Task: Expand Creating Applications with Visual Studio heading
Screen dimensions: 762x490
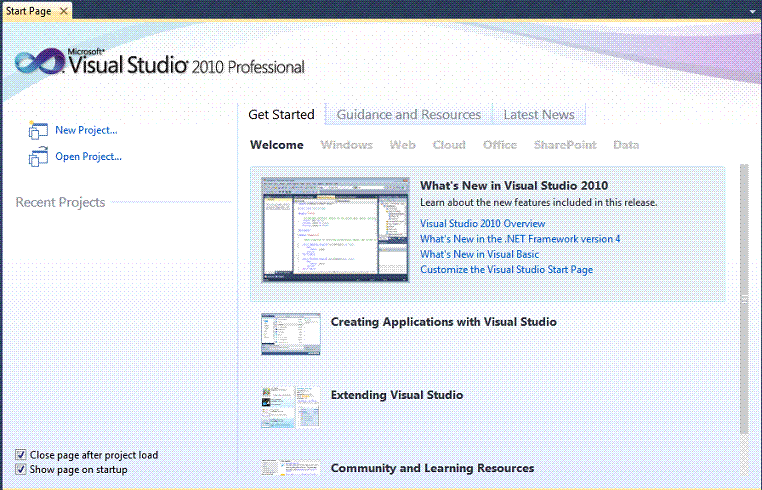Action: point(444,322)
